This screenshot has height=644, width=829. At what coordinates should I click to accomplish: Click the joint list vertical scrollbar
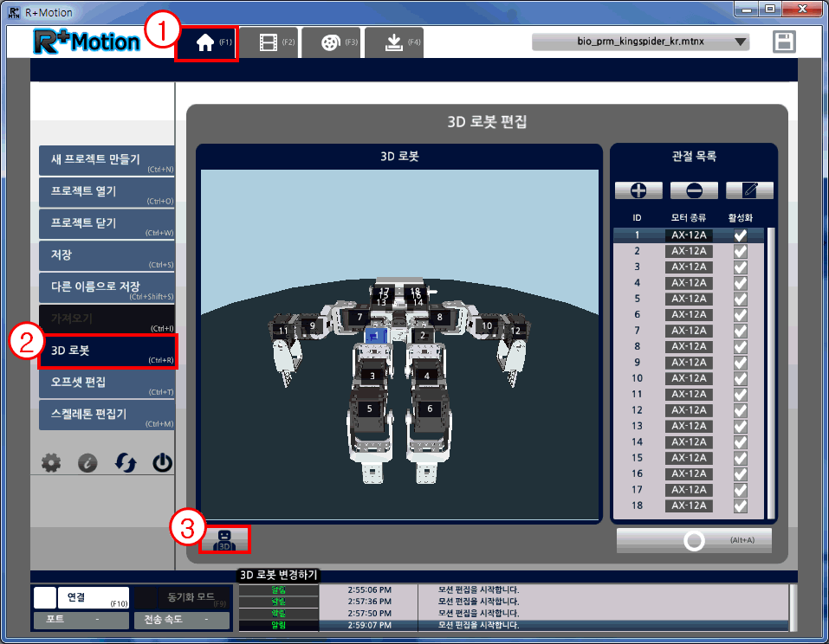click(770, 372)
